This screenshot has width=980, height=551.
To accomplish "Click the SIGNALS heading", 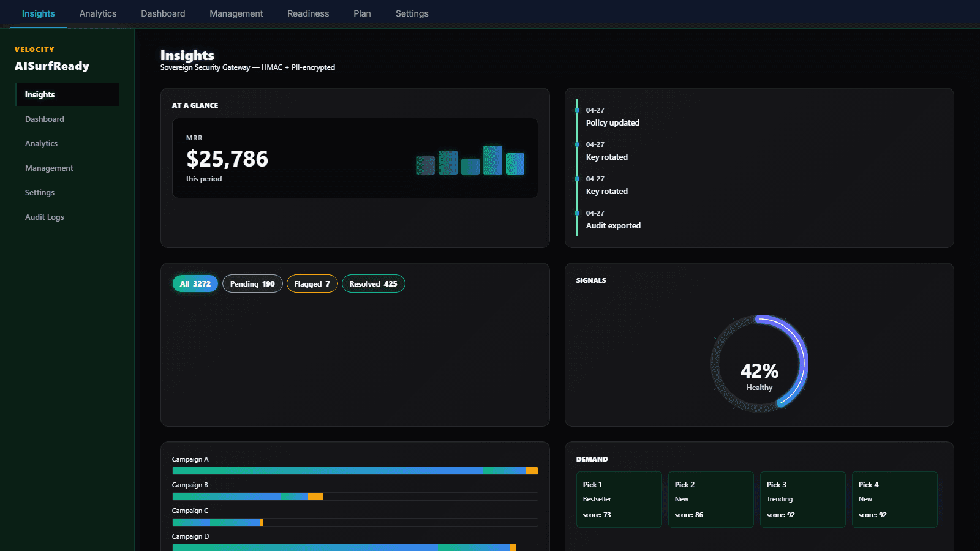I will [591, 280].
